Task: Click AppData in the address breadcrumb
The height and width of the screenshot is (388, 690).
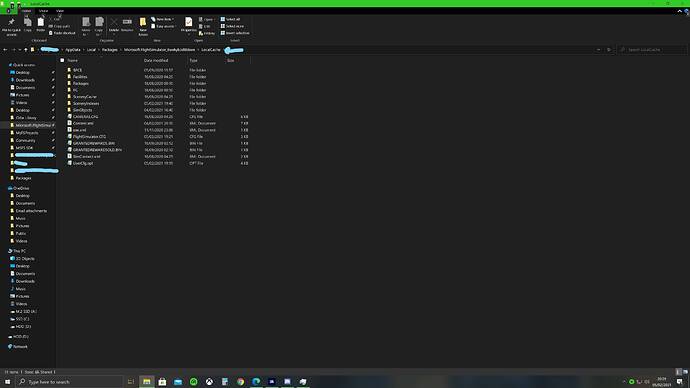Action: [x=73, y=50]
